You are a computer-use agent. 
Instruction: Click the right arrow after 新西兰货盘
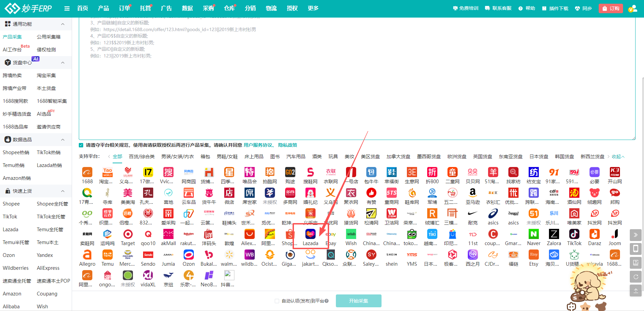point(608,157)
